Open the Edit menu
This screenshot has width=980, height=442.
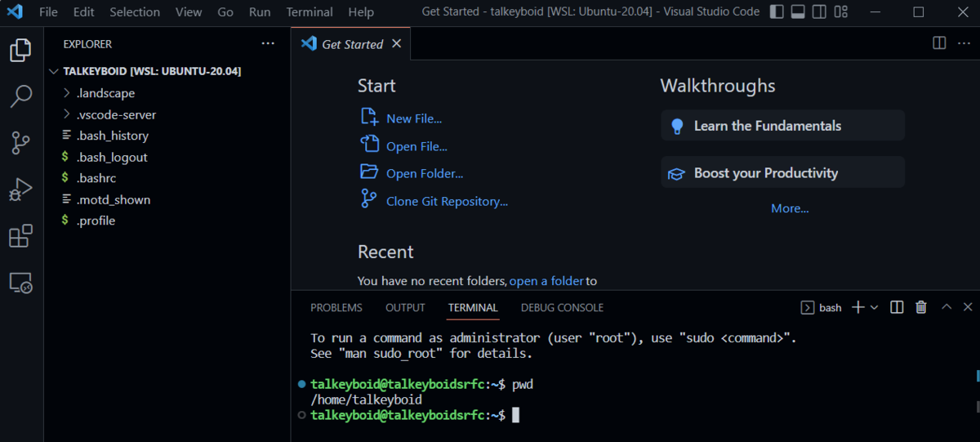coord(83,12)
